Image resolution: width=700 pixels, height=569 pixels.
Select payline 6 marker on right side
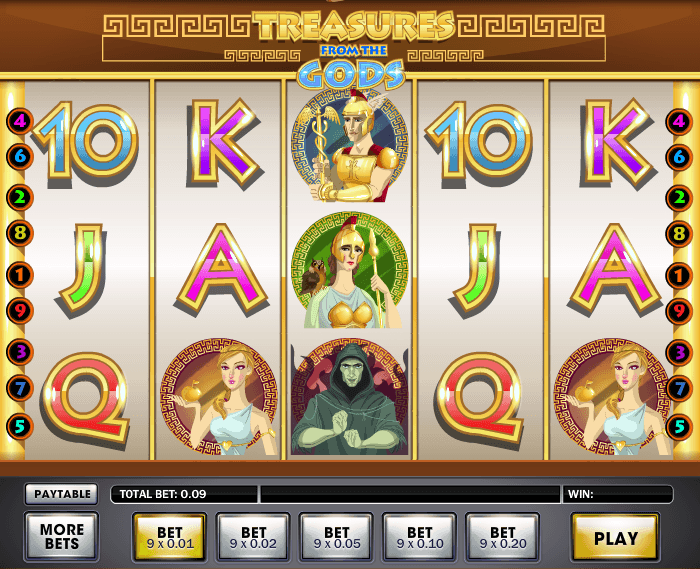click(x=679, y=157)
